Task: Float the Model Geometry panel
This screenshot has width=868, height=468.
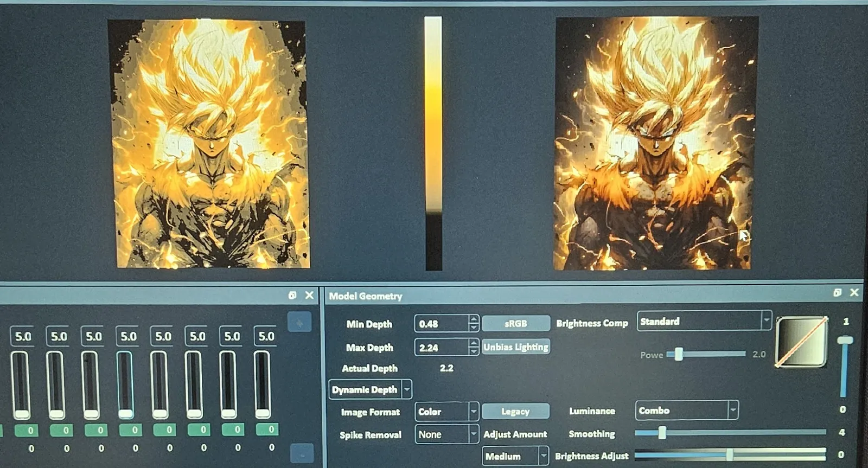Action: [837, 293]
